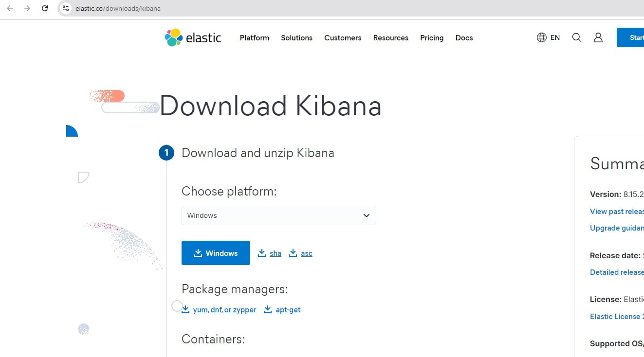Click the browser back arrow

coord(10,8)
